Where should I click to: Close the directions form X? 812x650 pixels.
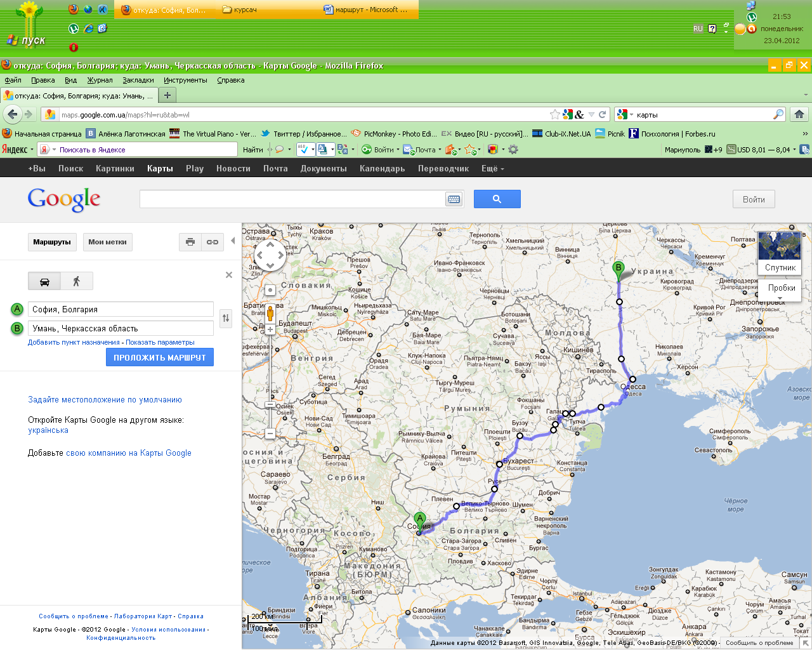click(x=229, y=275)
